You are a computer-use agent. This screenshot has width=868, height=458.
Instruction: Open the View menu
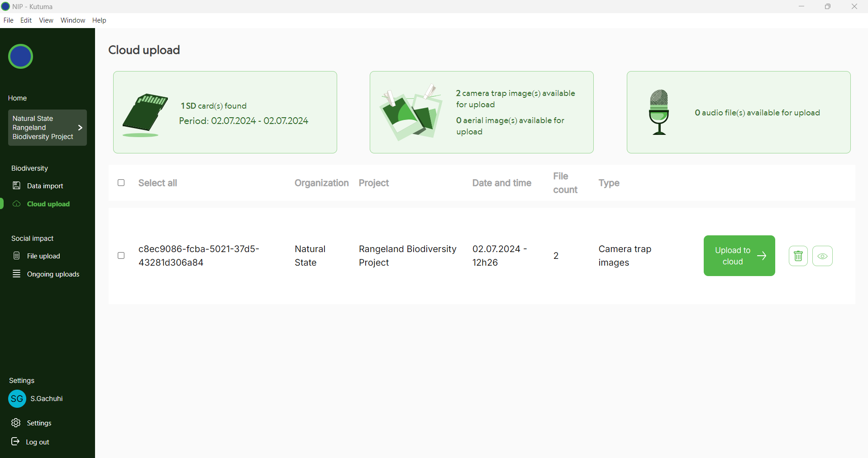tap(46, 20)
